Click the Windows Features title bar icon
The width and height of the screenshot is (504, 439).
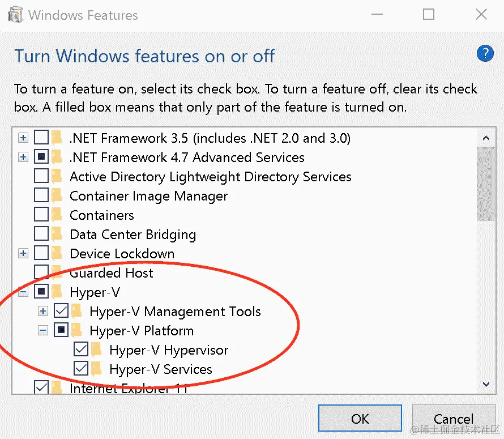tap(16, 15)
